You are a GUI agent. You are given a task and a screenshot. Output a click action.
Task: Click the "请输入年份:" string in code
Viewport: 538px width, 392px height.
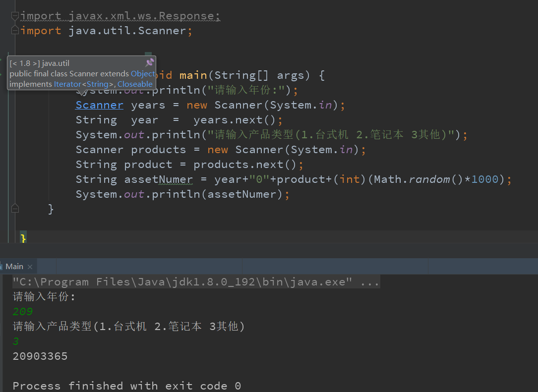click(x=246, y=90)
